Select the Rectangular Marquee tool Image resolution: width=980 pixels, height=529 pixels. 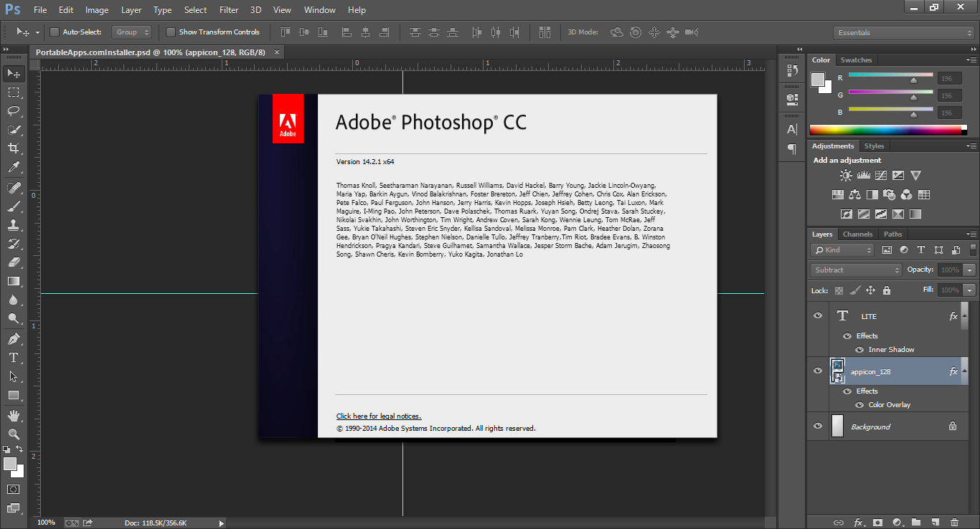point(14,92)
